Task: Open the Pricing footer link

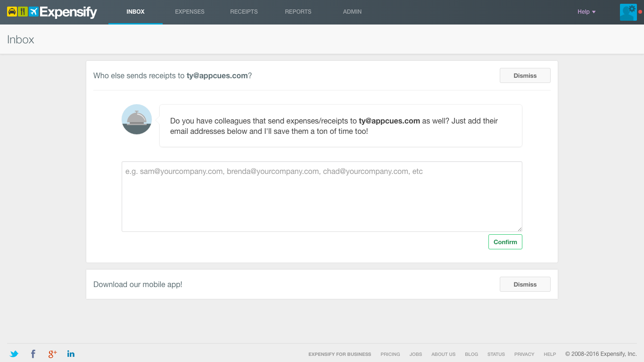Action: coord(390,354)
